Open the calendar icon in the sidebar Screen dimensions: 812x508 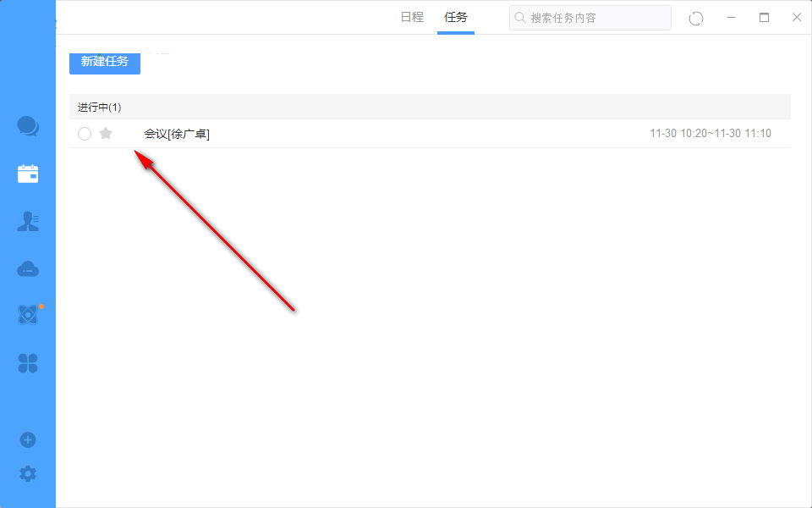28,174
